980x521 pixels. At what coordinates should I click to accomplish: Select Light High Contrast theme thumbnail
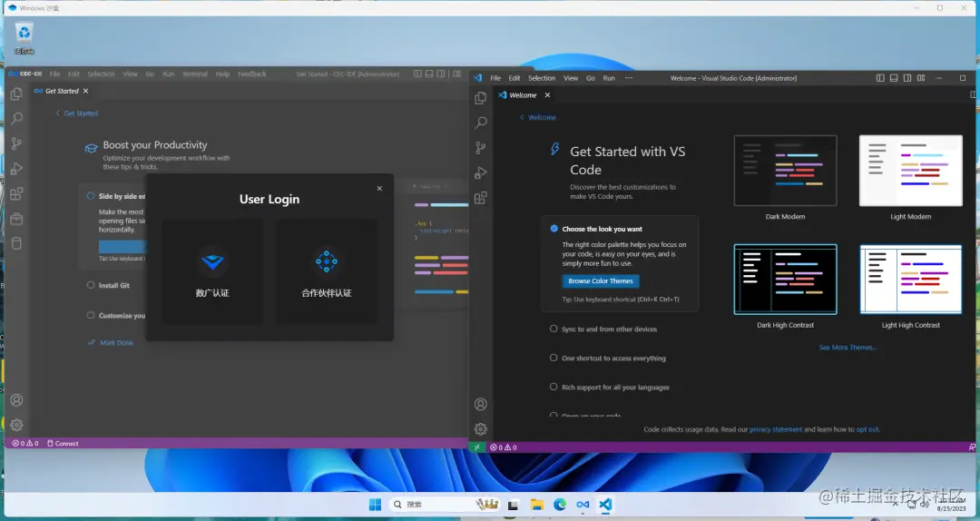point(911,279)
